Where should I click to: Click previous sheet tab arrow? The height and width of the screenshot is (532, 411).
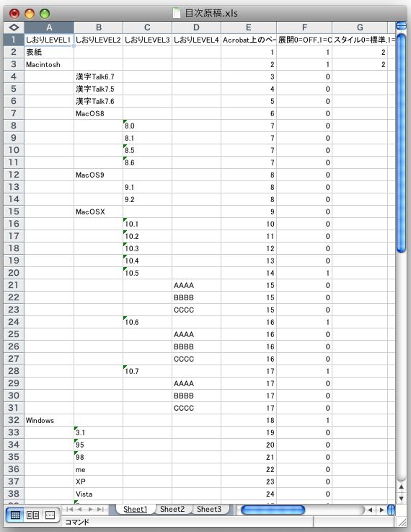(79, 510)
